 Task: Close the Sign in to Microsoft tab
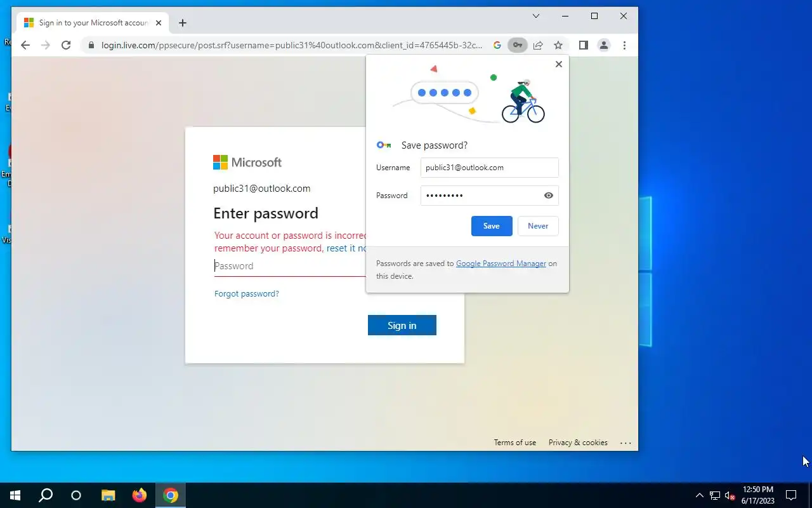pos(159,23)
